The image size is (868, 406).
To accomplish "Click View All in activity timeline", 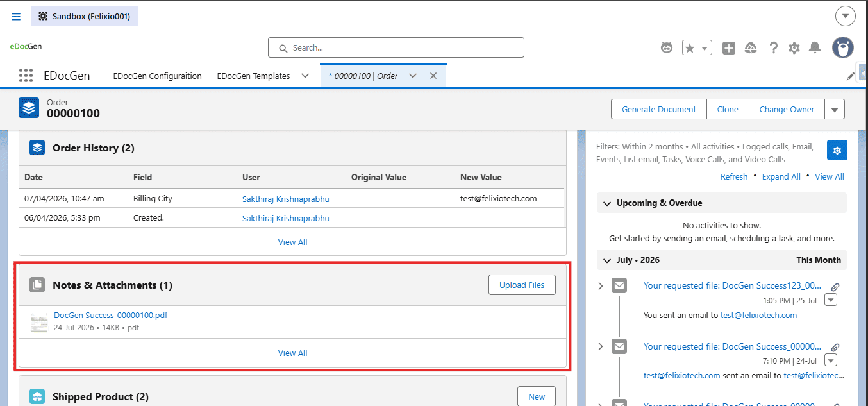I will [830, 176].
